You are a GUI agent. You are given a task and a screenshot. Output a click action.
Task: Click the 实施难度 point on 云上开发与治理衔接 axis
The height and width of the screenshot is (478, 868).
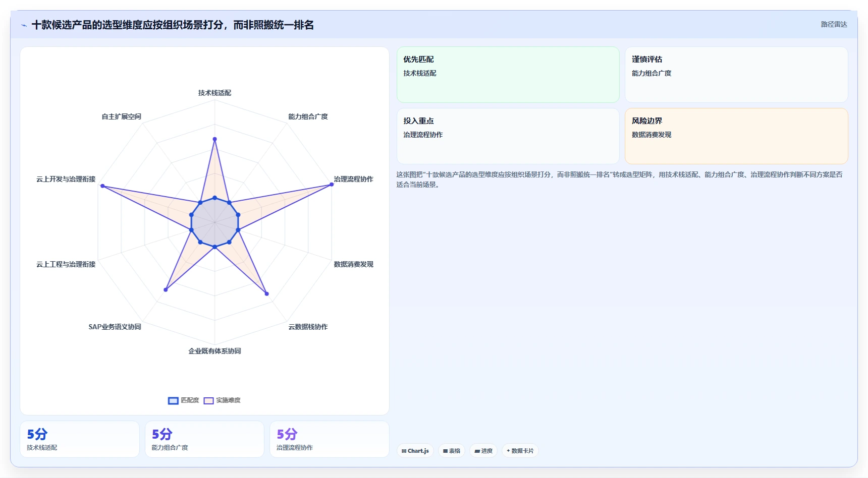pyautogui.click(x=102, y=186)
